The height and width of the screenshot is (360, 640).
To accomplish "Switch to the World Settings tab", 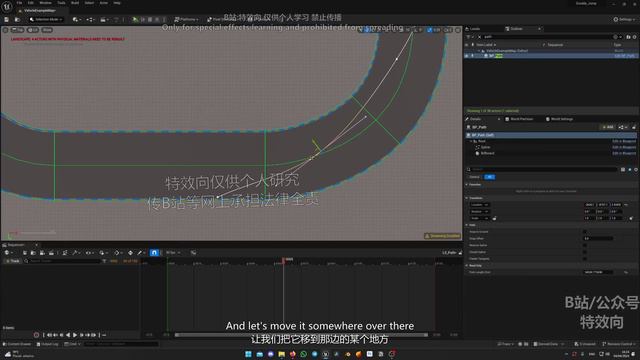I will pyautogui.click(x=559, y=119).
